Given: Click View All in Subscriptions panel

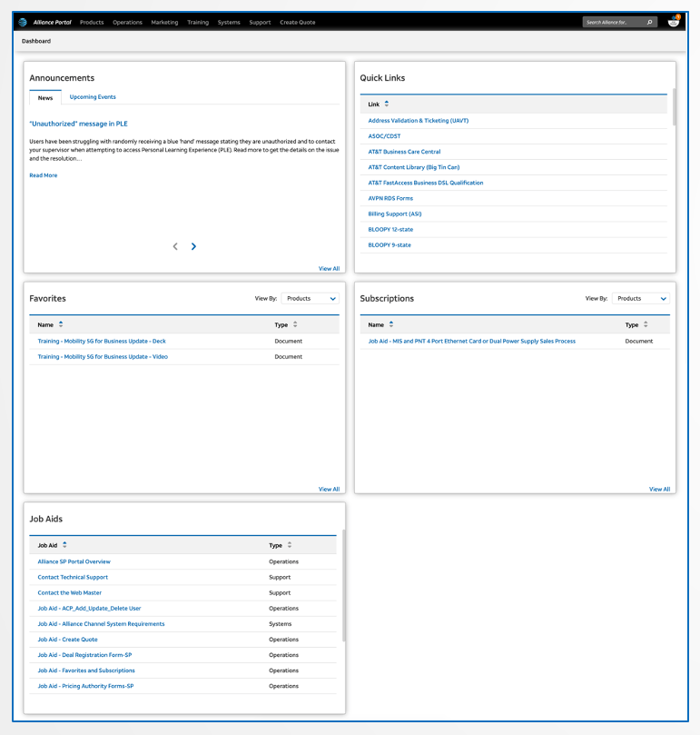Looking at the screenshot, I should coord(659,489).
